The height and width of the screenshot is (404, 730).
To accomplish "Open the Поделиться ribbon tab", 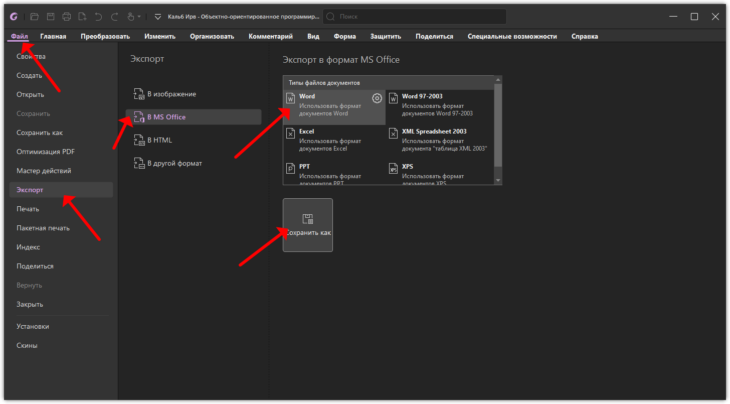I will click(x=434, y=36).
